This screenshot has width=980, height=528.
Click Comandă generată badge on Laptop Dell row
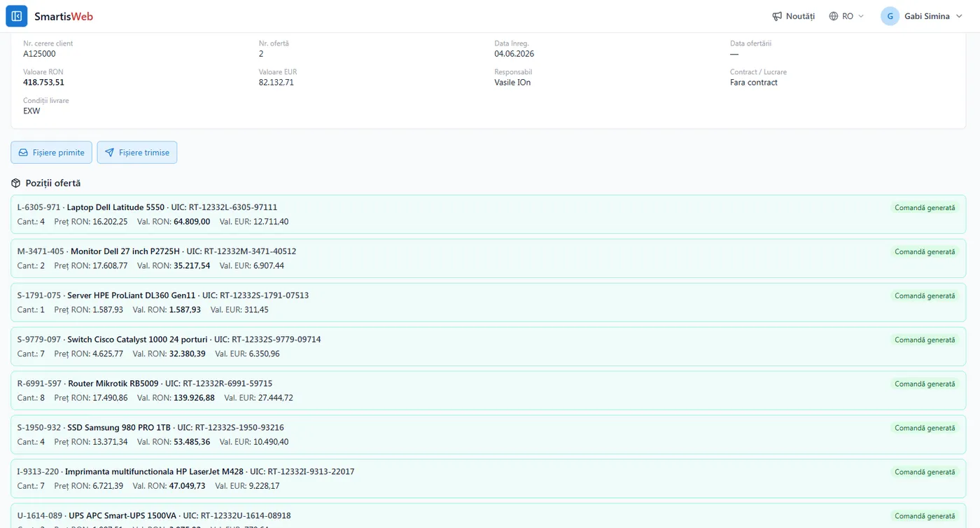pyautogui.click(x=925, y=208)
